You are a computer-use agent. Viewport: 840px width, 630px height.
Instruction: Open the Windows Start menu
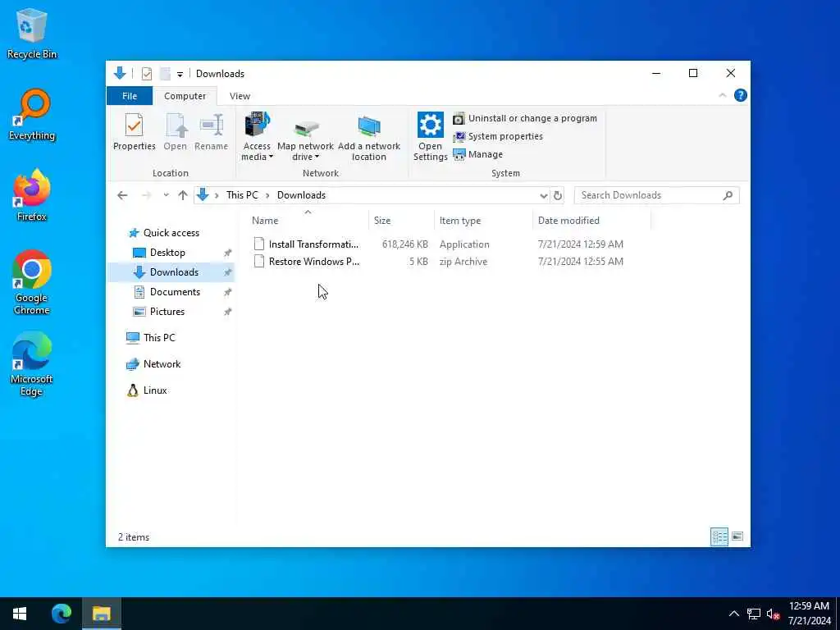[20, 614]
